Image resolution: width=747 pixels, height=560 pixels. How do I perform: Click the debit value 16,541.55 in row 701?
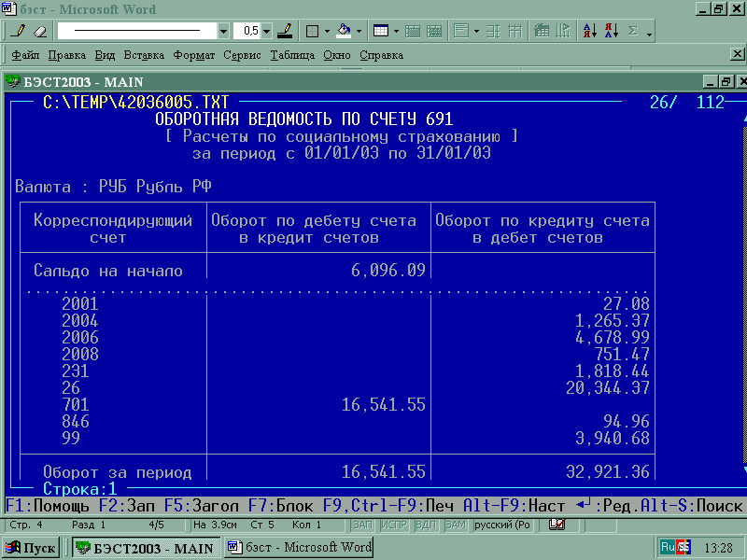pyautogui.click(x=384, y=405)
